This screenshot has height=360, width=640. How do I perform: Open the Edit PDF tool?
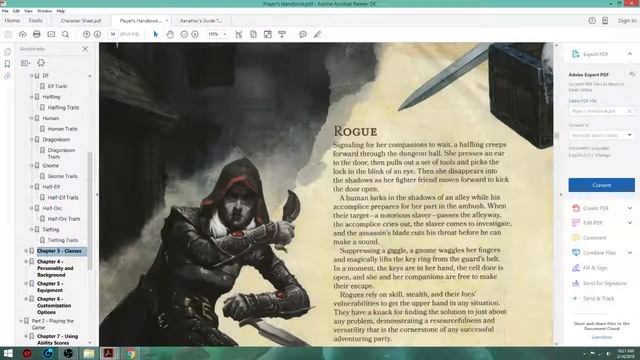(593, 223)
